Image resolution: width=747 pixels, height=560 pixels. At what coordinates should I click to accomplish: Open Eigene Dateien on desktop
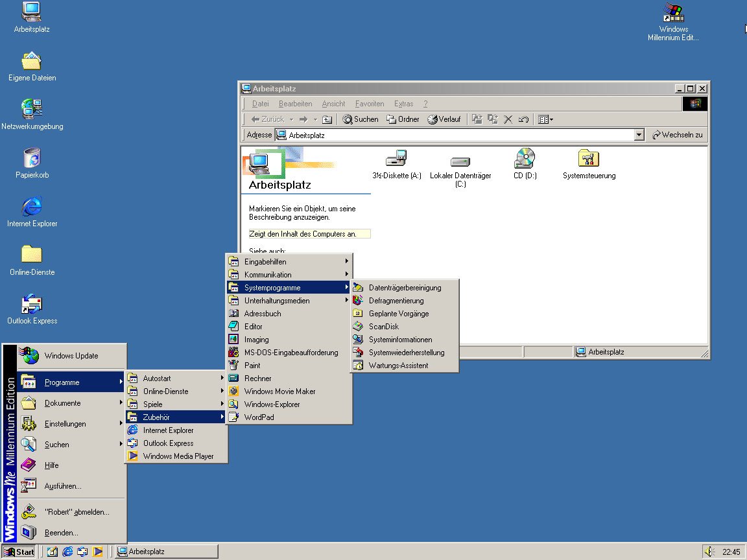click(x=32, y=66)
